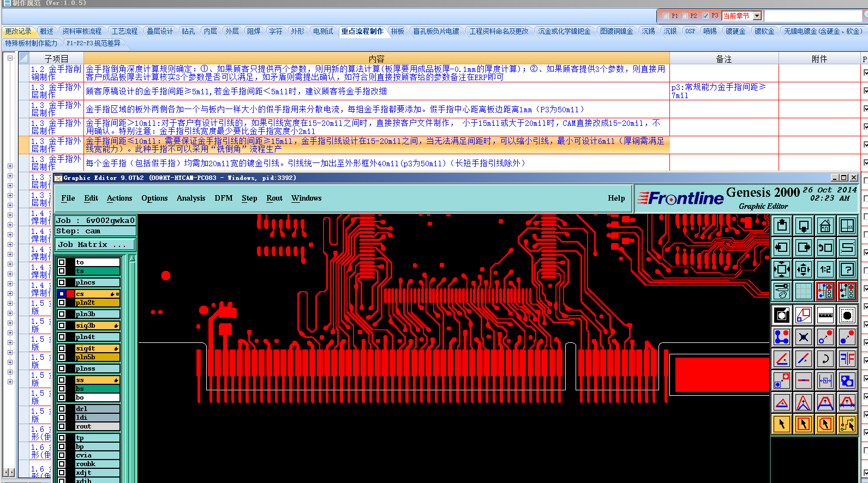Click the Job Matrix ... button

click(x=95, y=245)
